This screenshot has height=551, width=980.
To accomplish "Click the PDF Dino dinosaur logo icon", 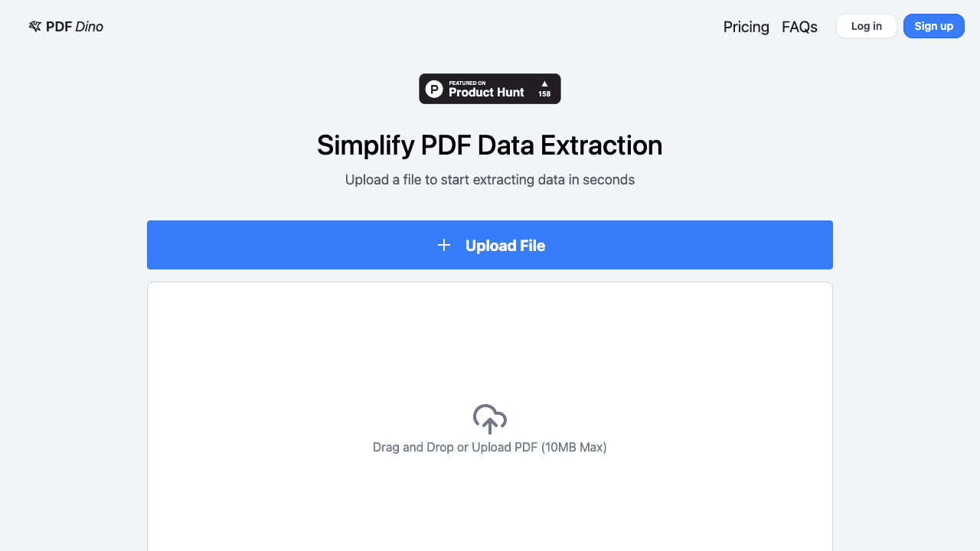I will tap(34, 27).
